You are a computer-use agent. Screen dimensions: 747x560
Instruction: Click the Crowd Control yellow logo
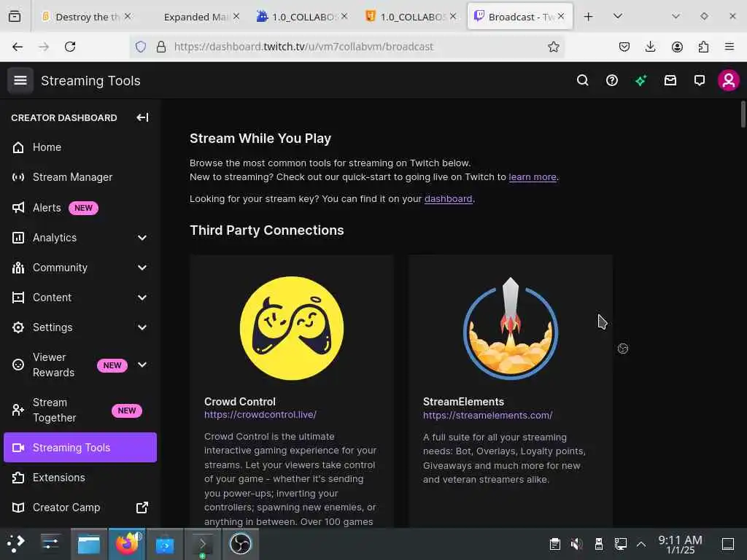point(292,328)
